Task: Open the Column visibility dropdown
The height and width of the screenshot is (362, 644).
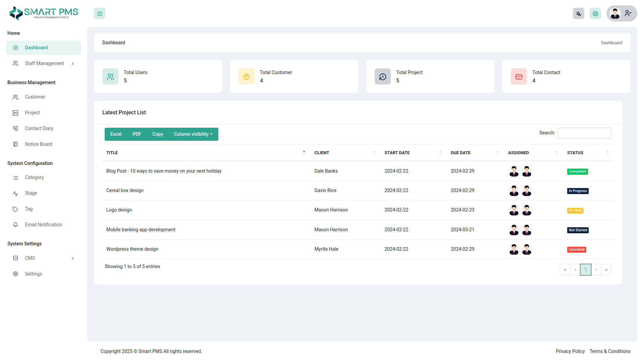Action: [193, 134]
